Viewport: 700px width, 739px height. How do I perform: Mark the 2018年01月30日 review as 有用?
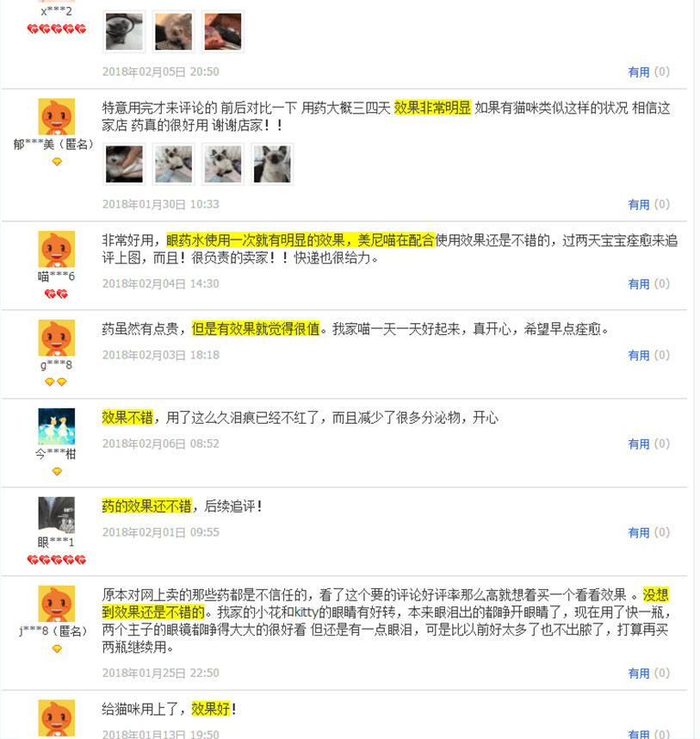639,204
